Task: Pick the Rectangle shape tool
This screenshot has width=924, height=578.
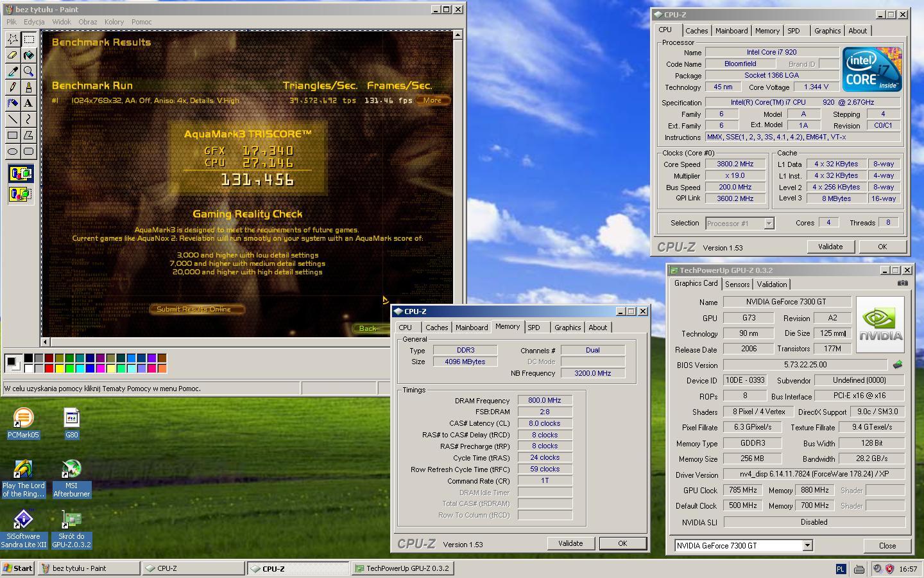Action: click(12, 135)
